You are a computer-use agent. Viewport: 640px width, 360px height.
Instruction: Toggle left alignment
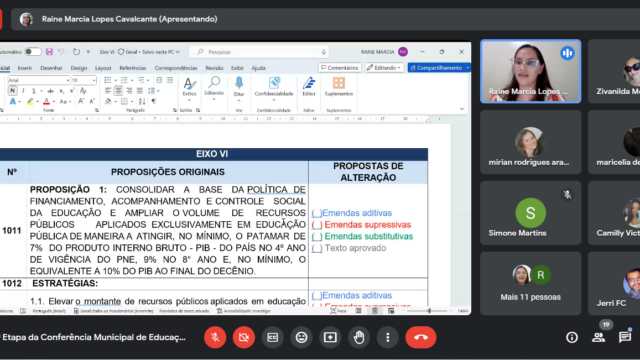(108, 91)
